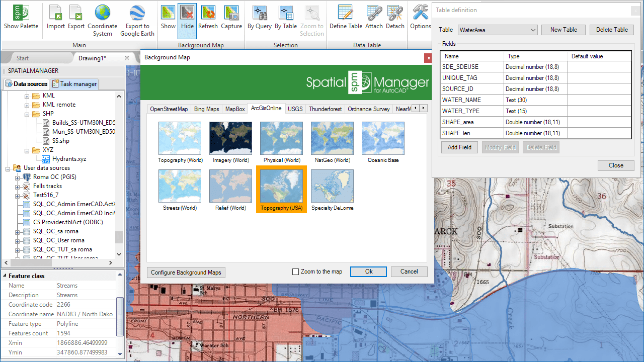Select Hydrants.xyz in data tree
Image resolution: width=644 pixels, height=362 pixels.
pyautogui.click(x=69, y=159)
